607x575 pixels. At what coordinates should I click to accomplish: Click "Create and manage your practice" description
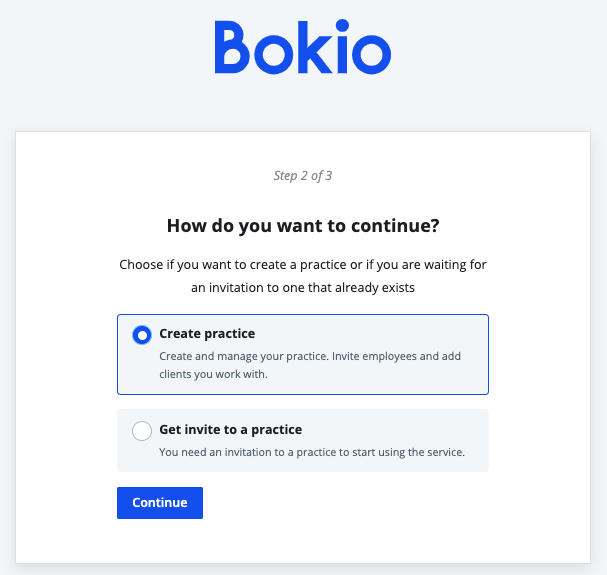click(x=310, y=357)
